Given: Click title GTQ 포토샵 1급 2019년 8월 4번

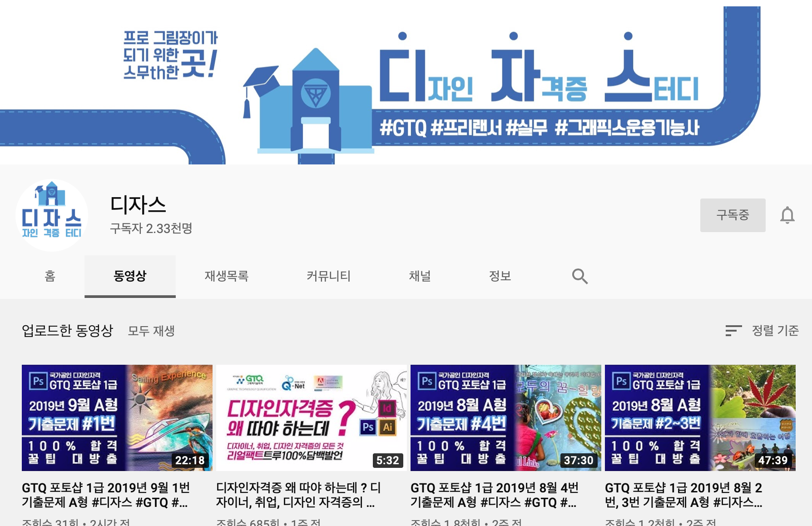Looking at the screenshot, I should point(495,495).
